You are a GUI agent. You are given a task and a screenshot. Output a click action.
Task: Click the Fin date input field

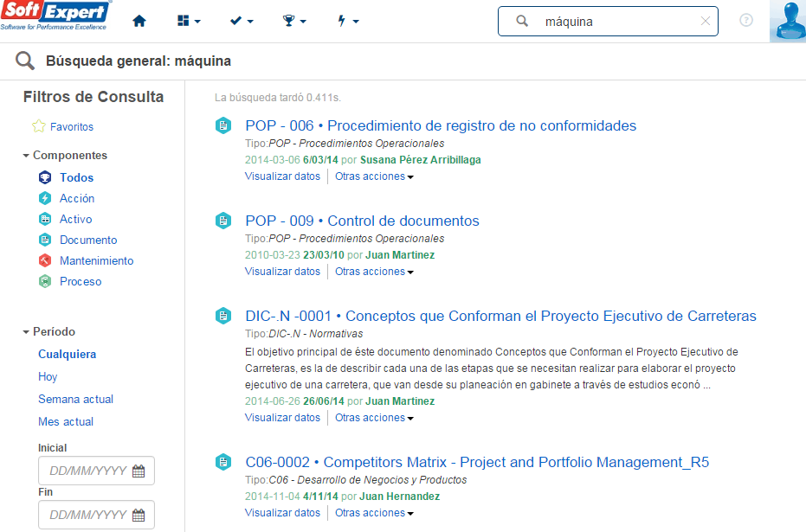click(96, 515)
